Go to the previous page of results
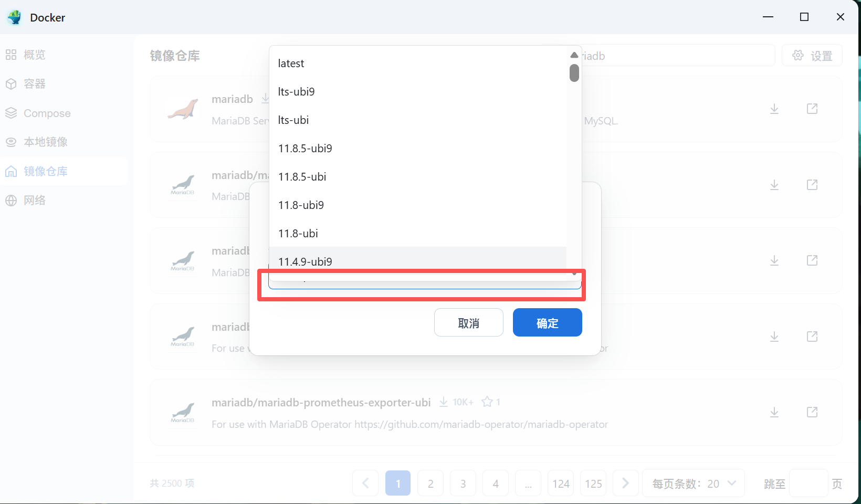This screenshot has height=504, width=861. point(366,483)
